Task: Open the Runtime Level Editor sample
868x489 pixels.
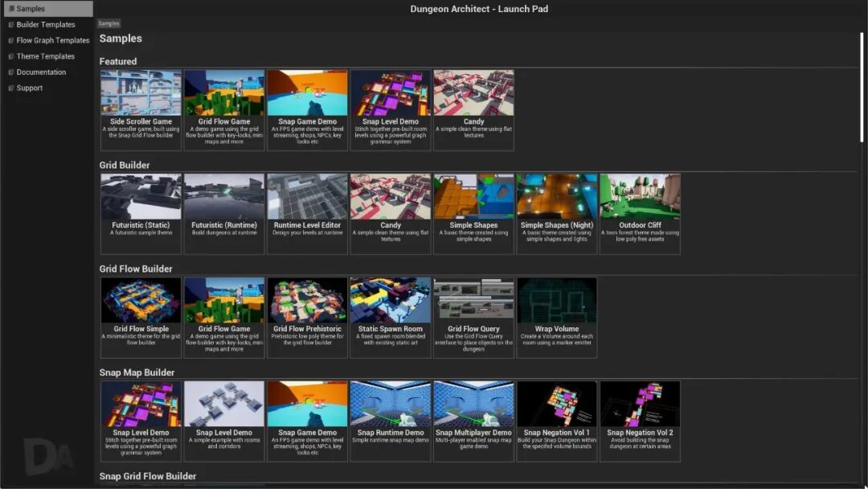Action: pyautogui.click(x=307, y=214)
